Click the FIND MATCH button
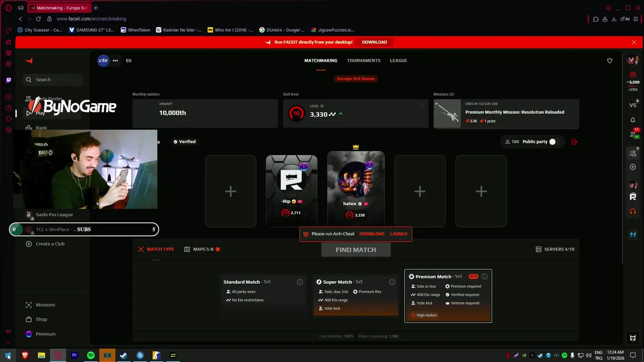 coord(356,250)
